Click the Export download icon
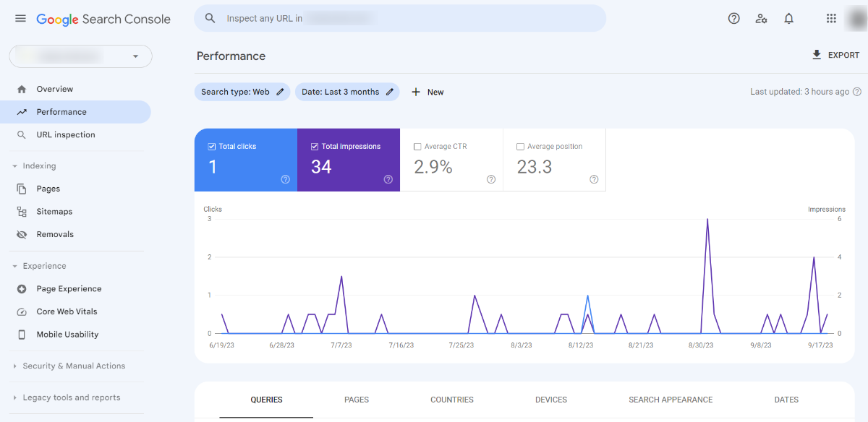 [x=817, y=55]
